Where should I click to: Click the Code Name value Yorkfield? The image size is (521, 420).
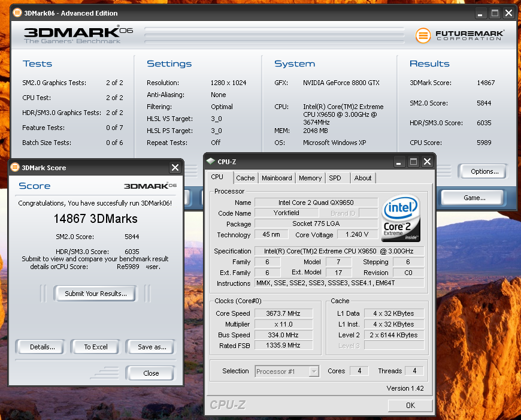(x=286, y=213)
